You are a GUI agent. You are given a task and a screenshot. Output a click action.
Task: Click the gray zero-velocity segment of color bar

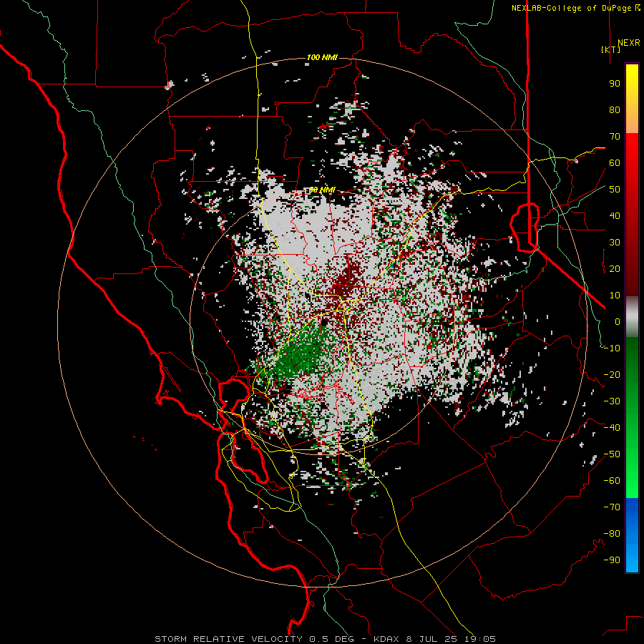(632, 317)
